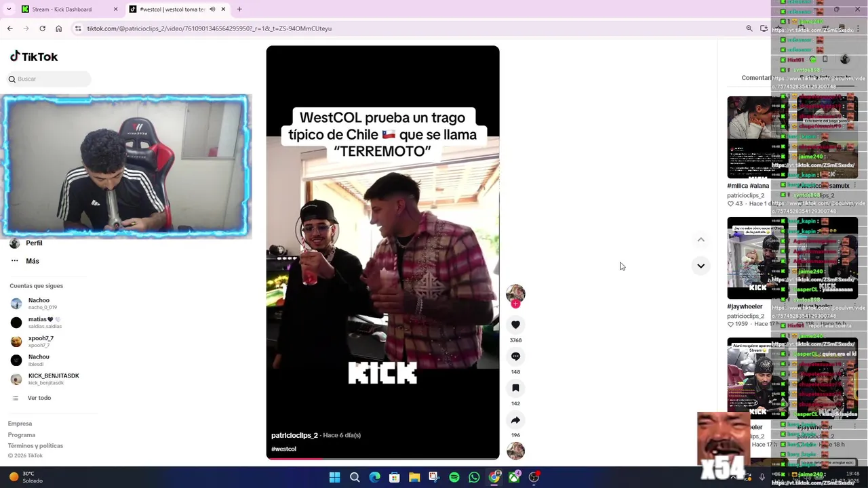Click the browser forward arrow
This screenshot has width=868, height=488.
[x=26, y=28]
